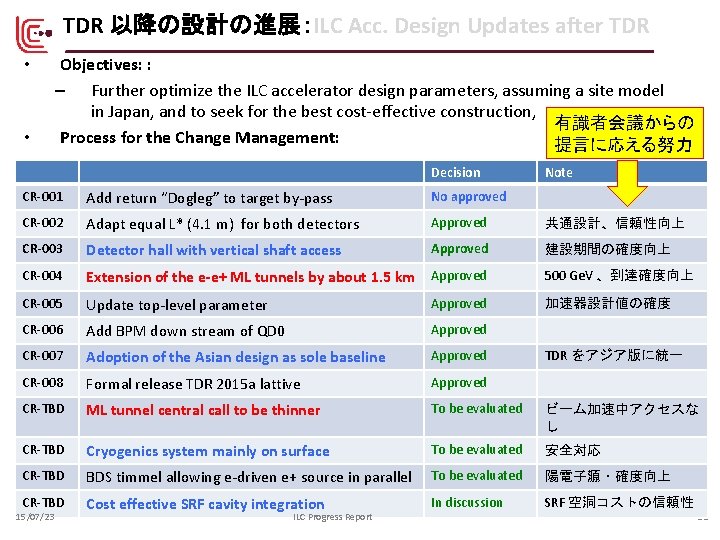
Task: Click "Approved" in the CR-003 row
Action: point(460,249)
